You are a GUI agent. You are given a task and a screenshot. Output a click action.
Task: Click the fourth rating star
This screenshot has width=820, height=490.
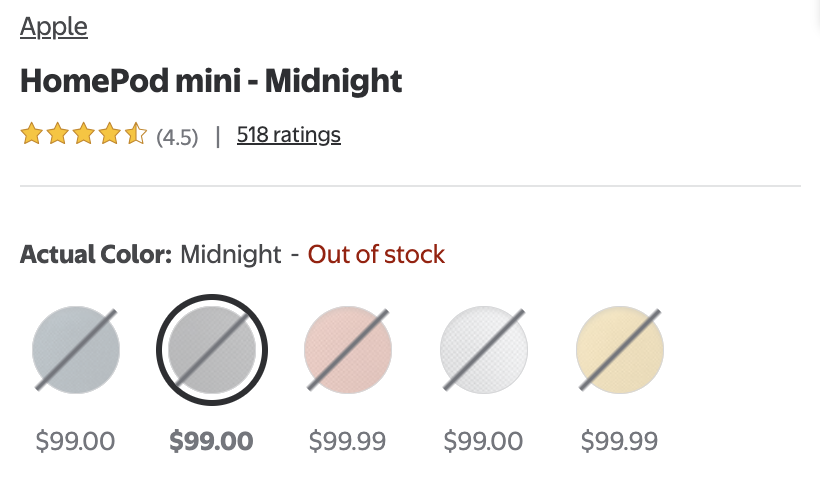[109, 135]
